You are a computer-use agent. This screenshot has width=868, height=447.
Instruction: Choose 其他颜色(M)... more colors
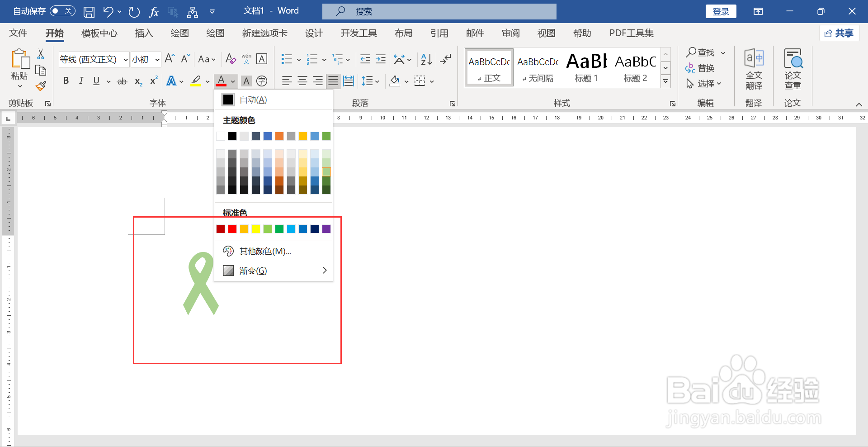click(x=274, y=251)
